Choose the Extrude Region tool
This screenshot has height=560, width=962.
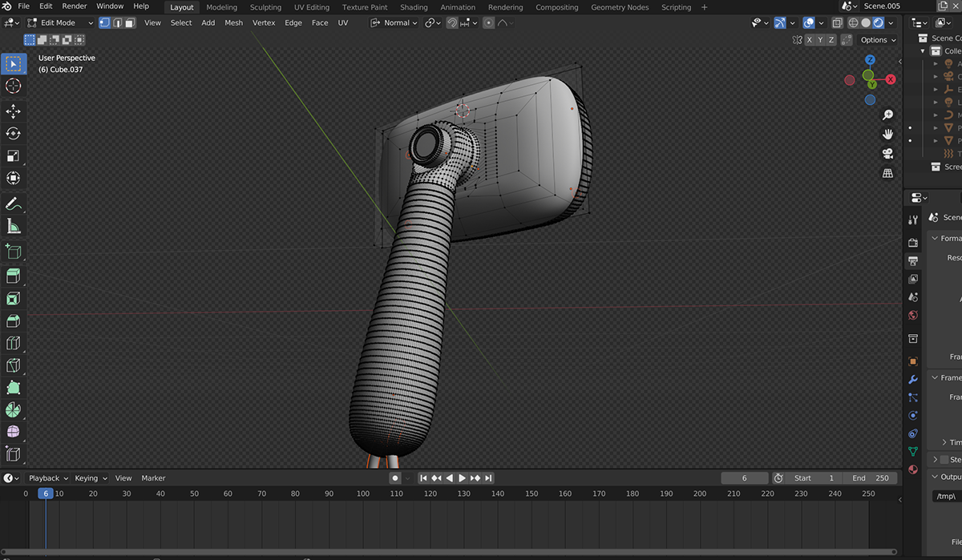tap(13, 276)
